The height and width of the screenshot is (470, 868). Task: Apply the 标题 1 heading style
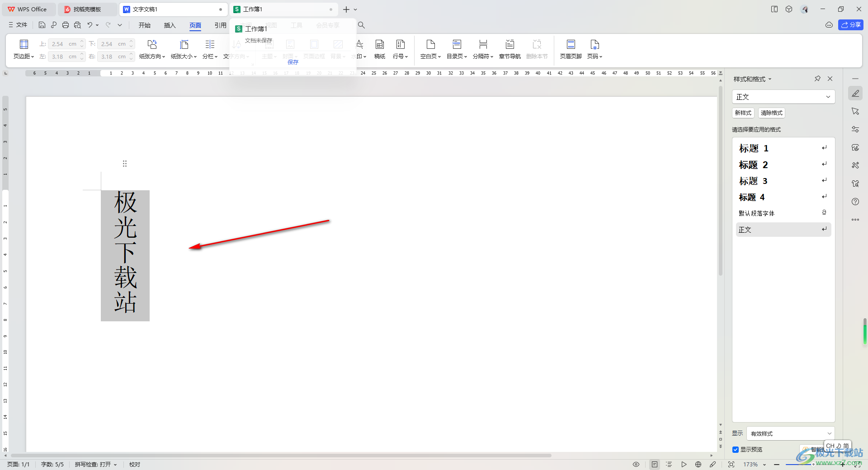(x=783, y=148)
